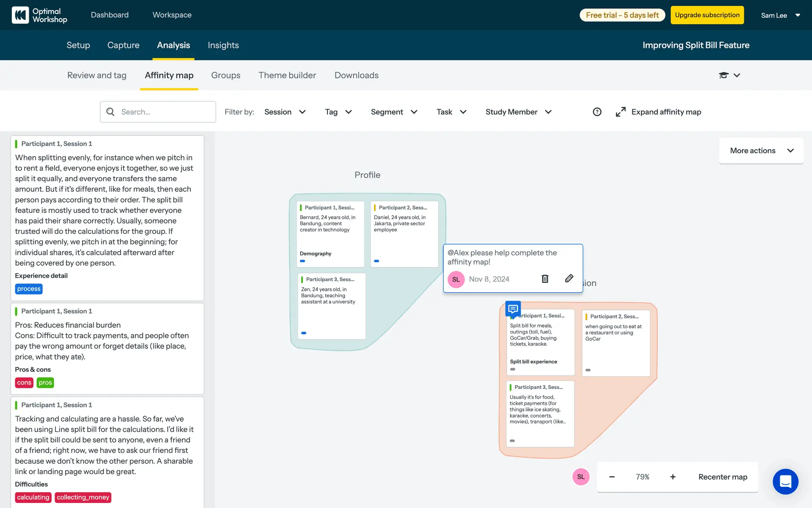Click the Search input field
812x508 pixels.
tap(165, 112)
